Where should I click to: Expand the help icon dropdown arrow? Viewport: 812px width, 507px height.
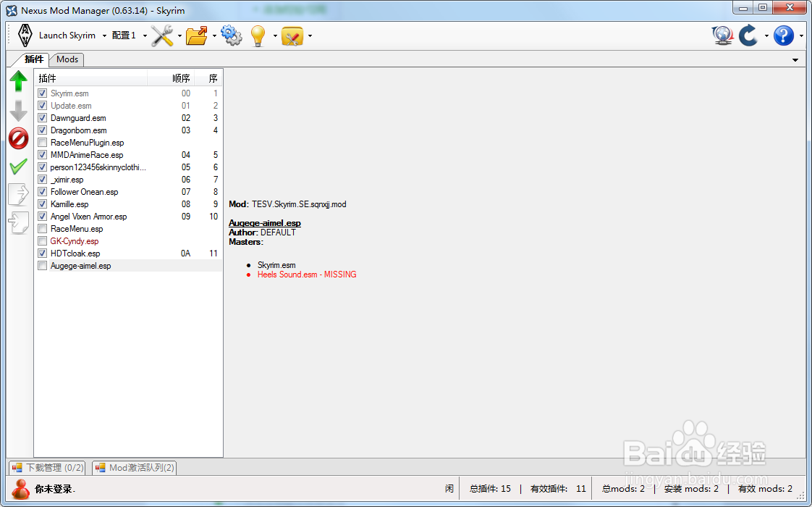click(x=801, y=35)
